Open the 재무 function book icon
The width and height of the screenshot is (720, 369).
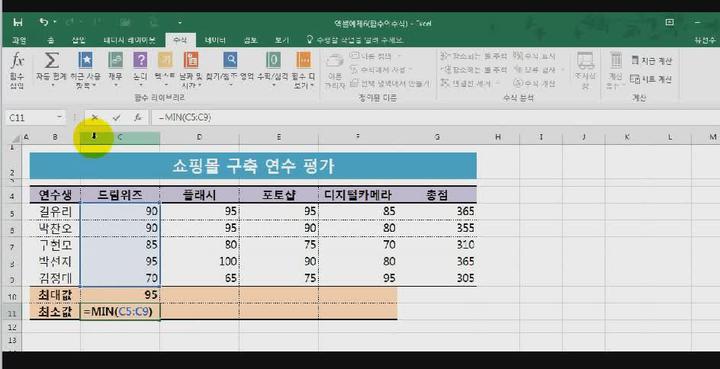[x=115, y=60]
